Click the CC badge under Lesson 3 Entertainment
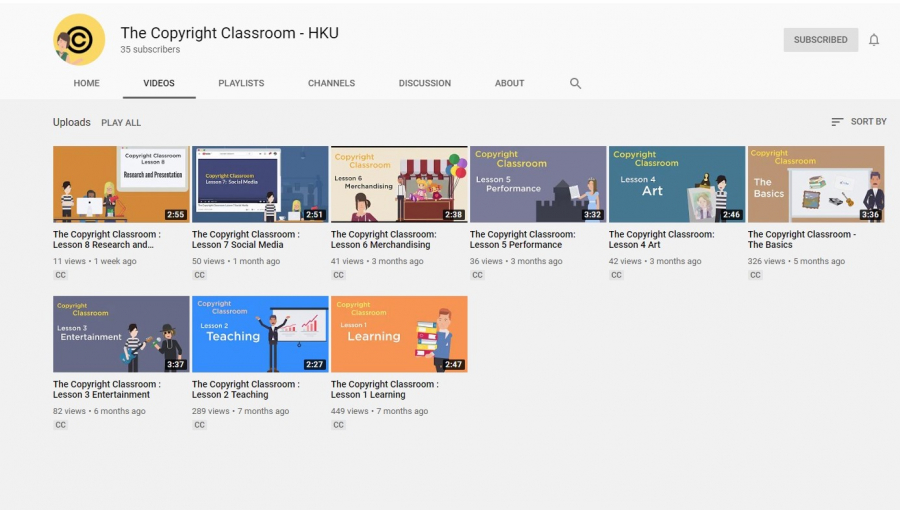The height and width of the screenshot is (510, 900). (x=60, y=425)
